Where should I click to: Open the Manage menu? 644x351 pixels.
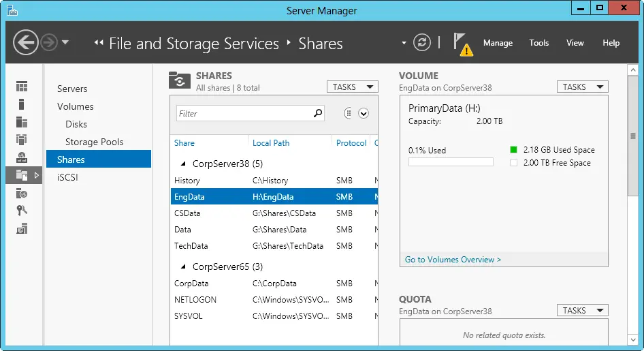pos(498,43)
